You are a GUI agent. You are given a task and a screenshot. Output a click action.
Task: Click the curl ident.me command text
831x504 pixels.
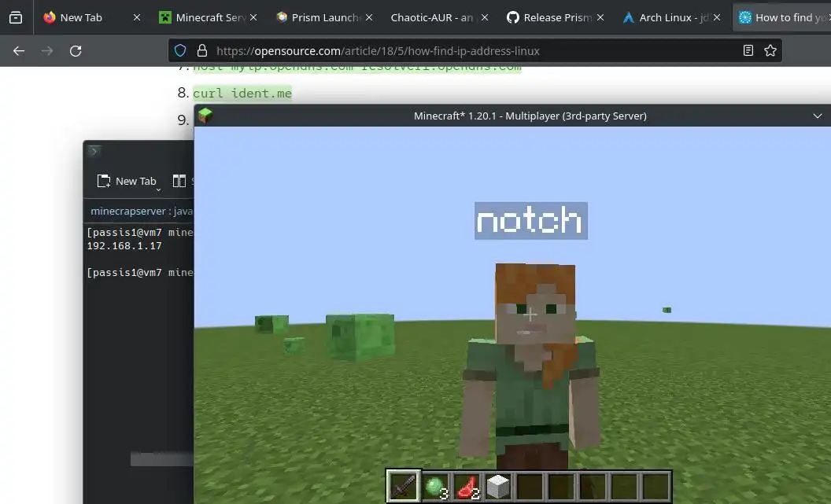[242, 94]
